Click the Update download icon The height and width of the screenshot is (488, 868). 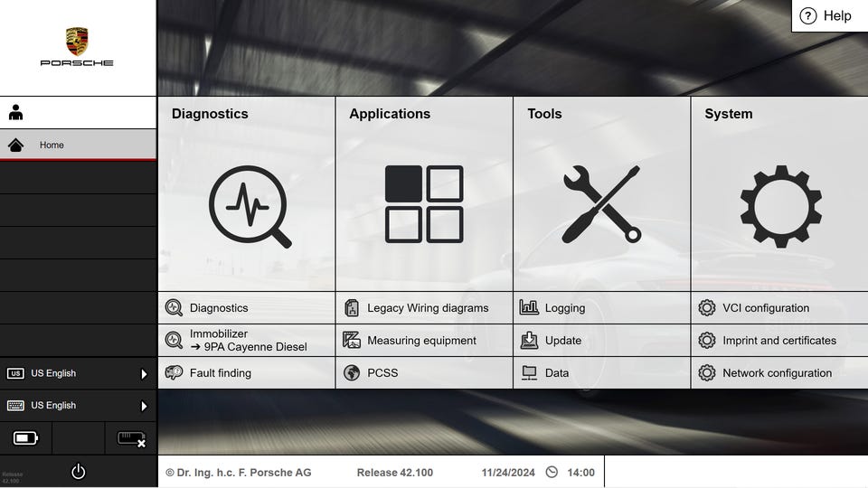tap(529, 340)
